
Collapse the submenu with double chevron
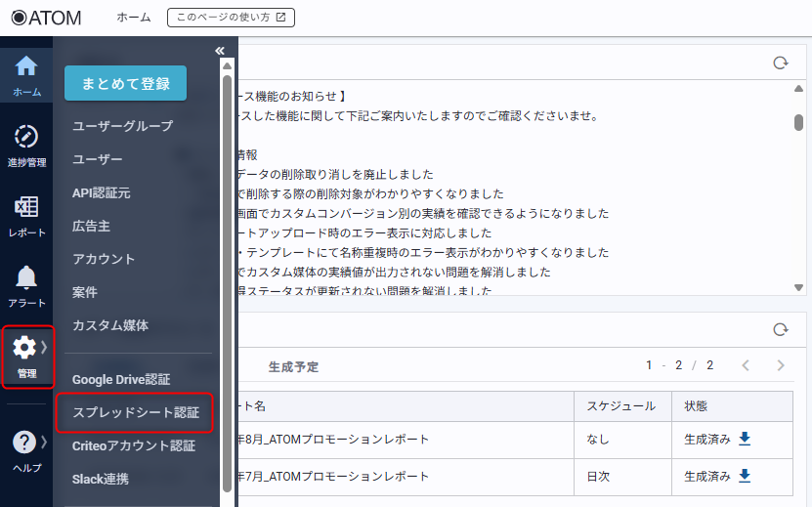pos(220,51)
